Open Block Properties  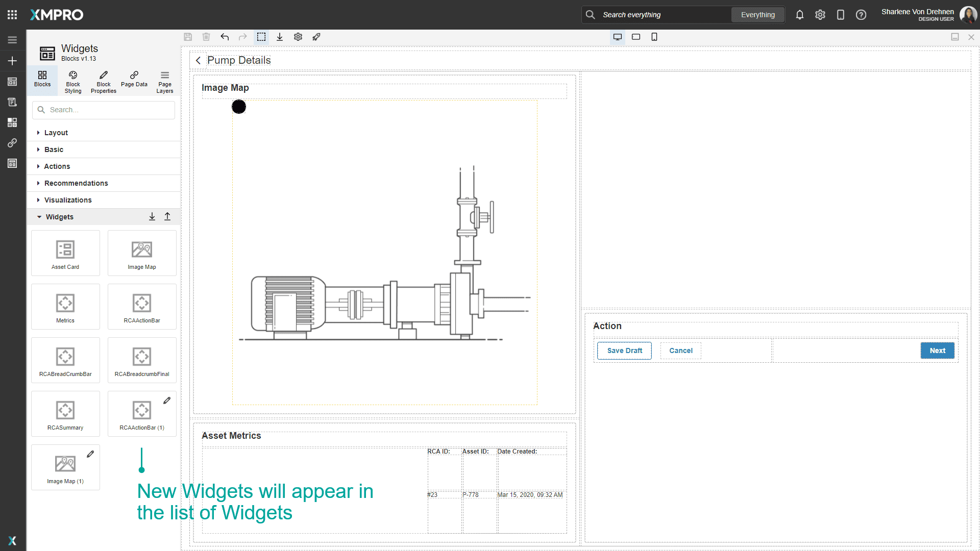103,81
